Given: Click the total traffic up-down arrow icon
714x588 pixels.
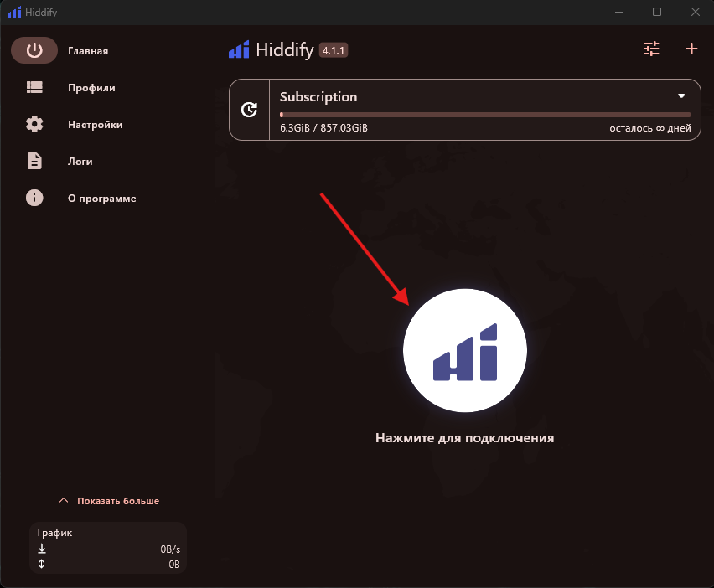Looking at the screenshot, I should 41,564.
